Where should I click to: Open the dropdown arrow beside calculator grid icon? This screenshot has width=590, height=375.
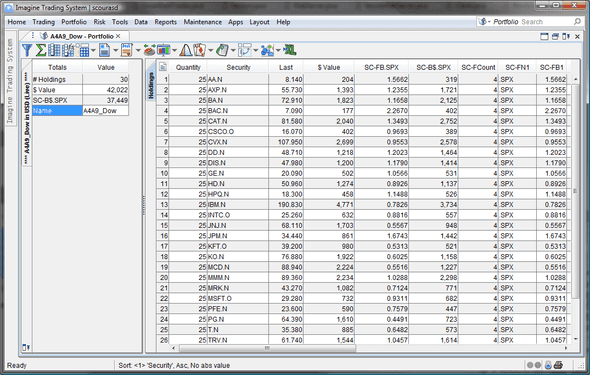coord(93,50)
